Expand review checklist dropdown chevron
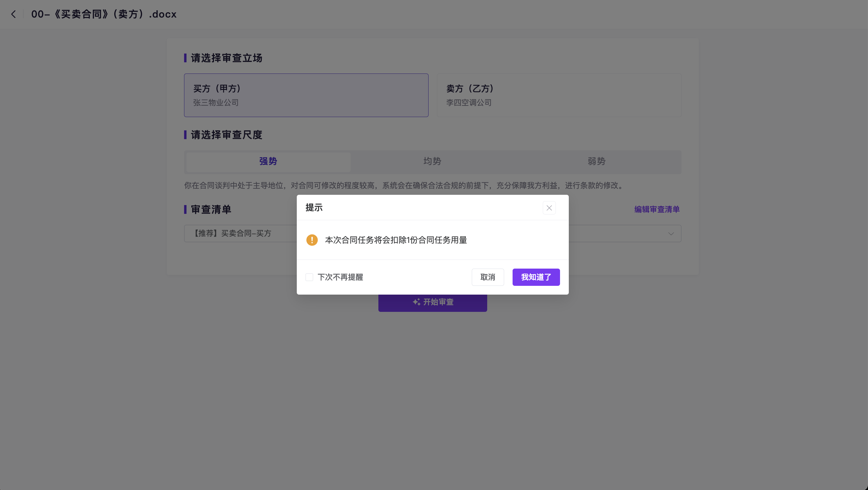Screen dimensions: 868x490 671,234
